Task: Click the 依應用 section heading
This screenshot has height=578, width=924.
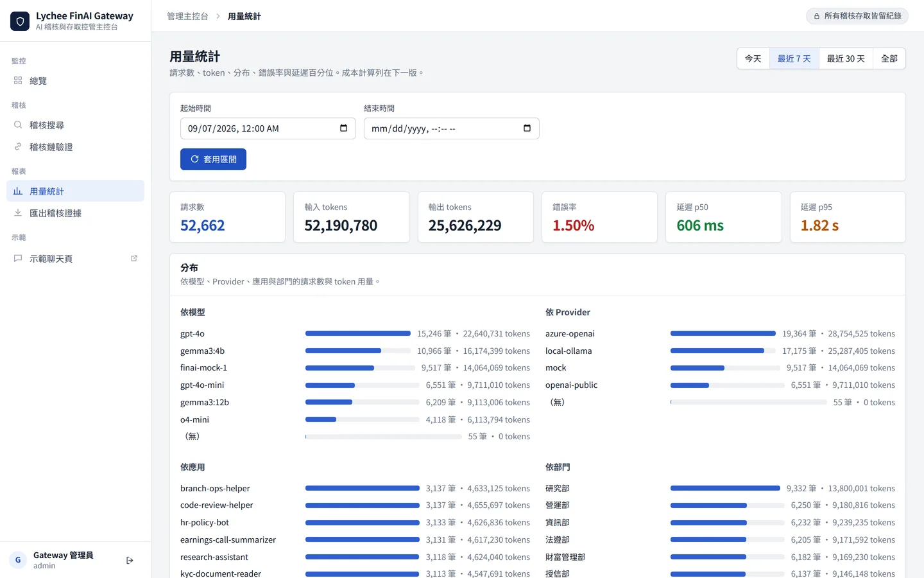Action: click(x=193, y=467)
